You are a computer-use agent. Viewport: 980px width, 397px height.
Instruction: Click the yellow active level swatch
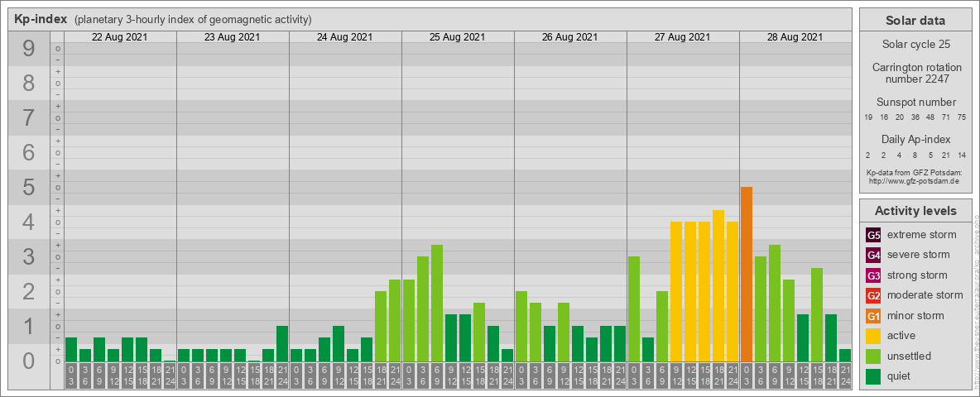pyautogui.click(x=873, y=336)
